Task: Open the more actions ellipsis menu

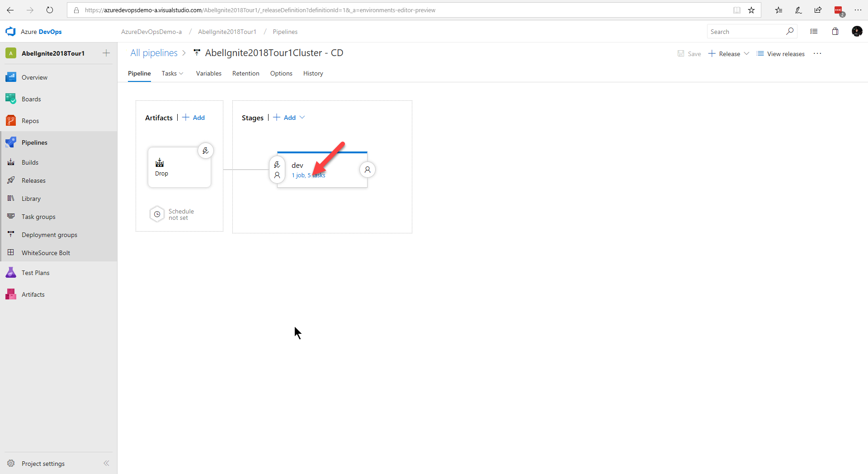Action: pyautogui.click(x=817, y=53)
